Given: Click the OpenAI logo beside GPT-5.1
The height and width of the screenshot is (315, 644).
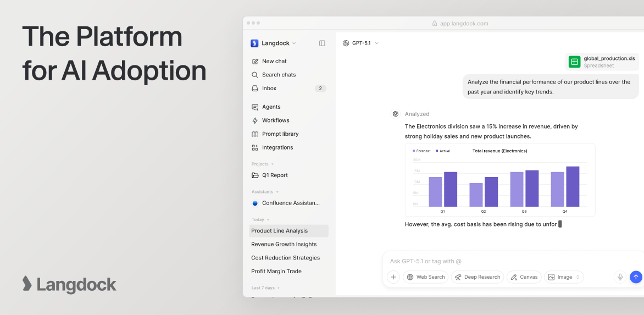Looking at the screenshot, I should tap(346, 43).
